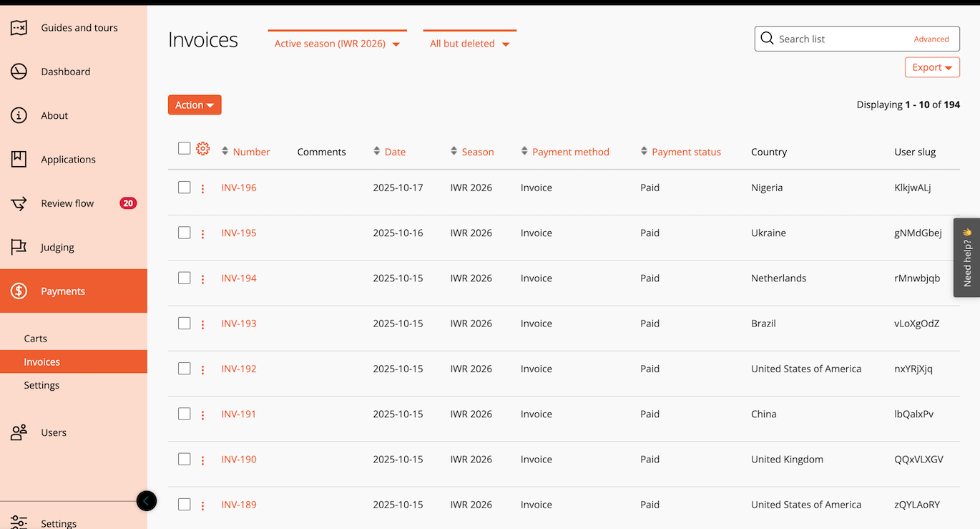Open the column settings gear above the table
This screenshot has height=529, width=980.
[x=202, y=149]
